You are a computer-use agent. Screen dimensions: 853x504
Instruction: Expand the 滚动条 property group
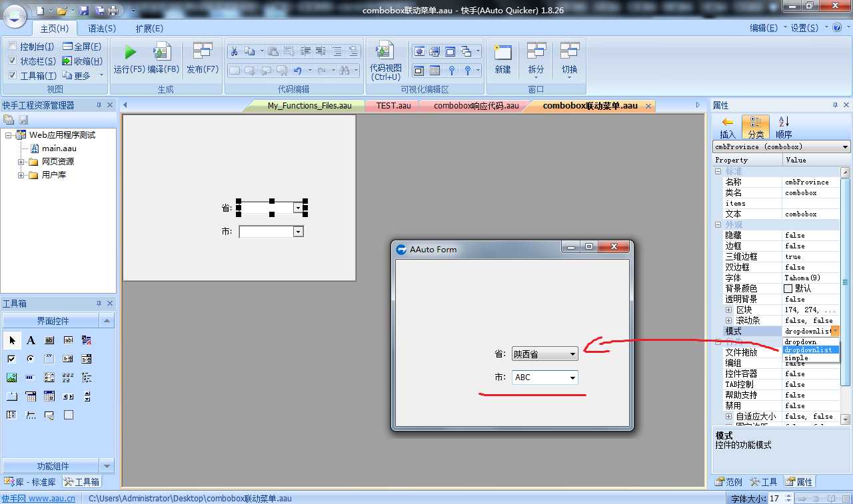pyautogui.click(x=729, y=320)
